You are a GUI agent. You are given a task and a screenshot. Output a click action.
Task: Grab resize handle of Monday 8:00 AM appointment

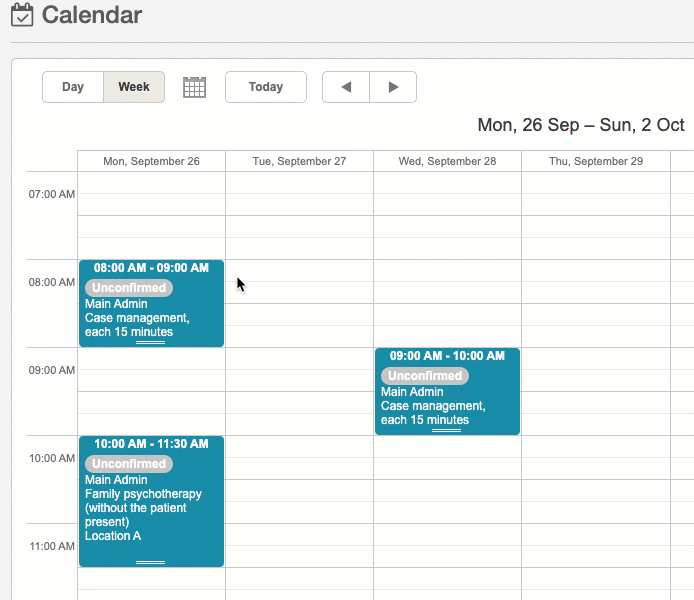click(x=151, y=342)
